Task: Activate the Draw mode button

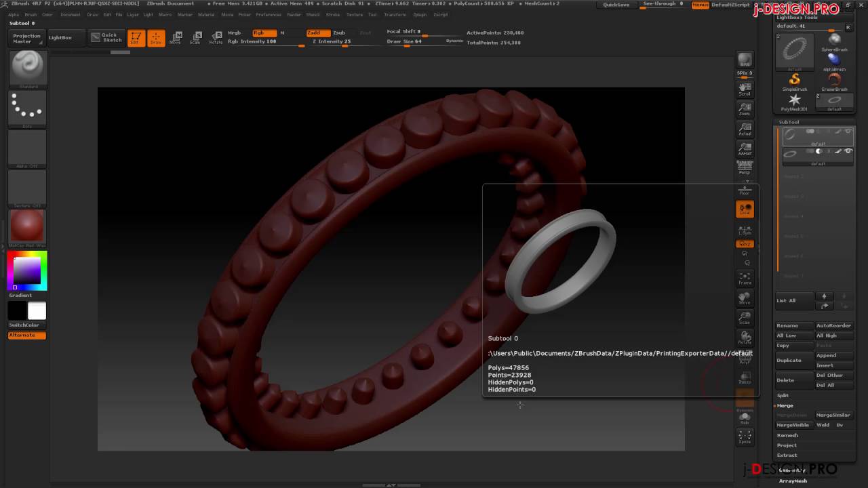Action: (x=156, y=38)
